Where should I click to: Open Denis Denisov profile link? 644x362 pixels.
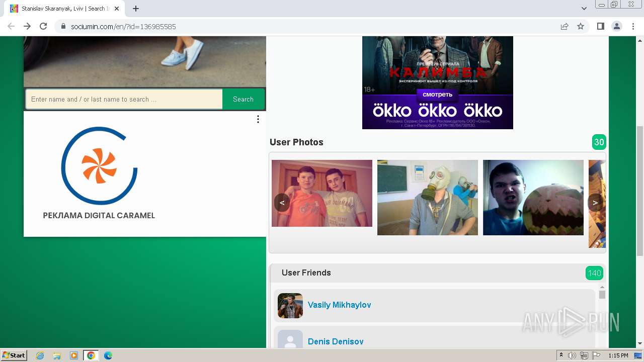[336, 341]
